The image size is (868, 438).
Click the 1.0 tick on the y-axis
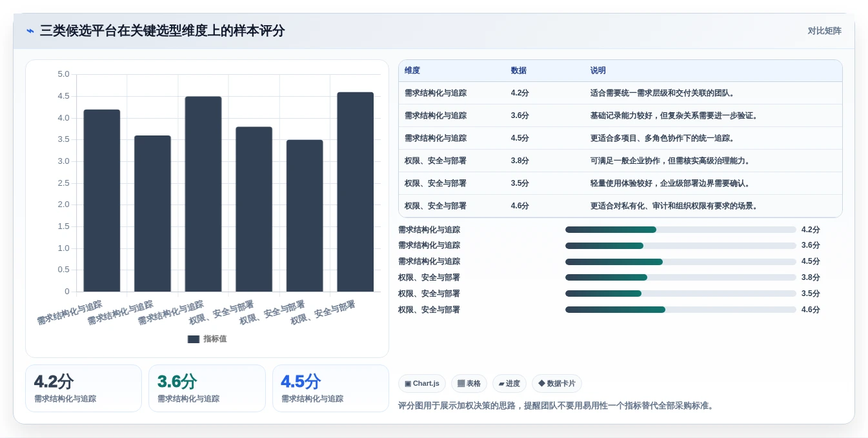pos(63,248)
